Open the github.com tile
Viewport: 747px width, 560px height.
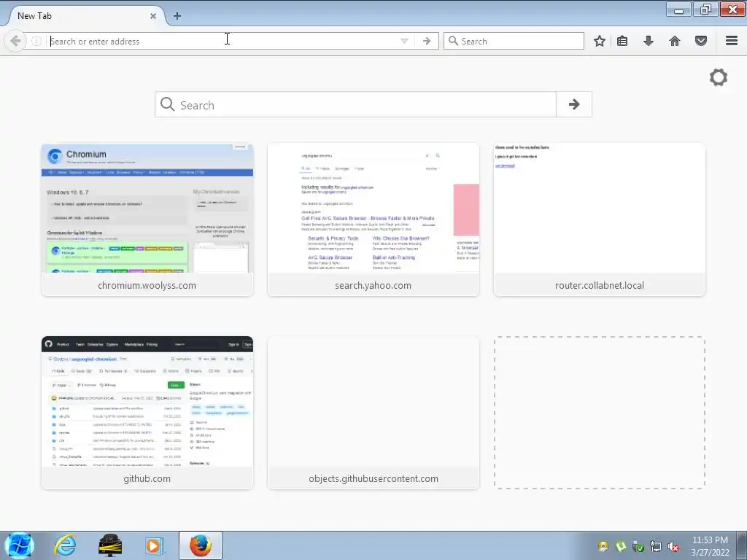tap(147, 413)
